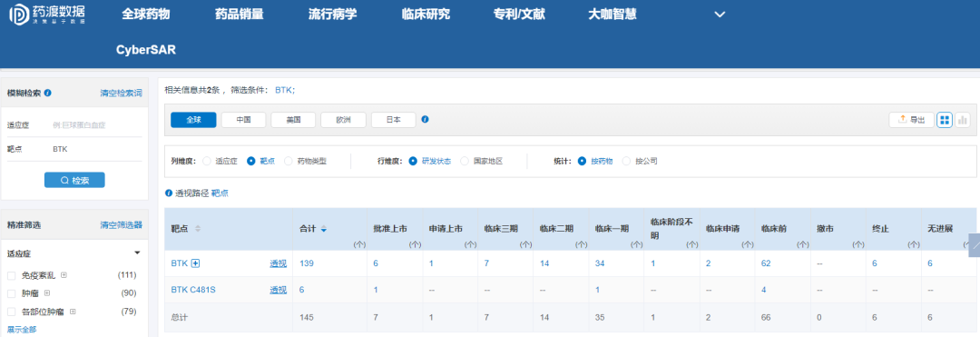Open 透视 link in BTK row

(x=279, y=263)
